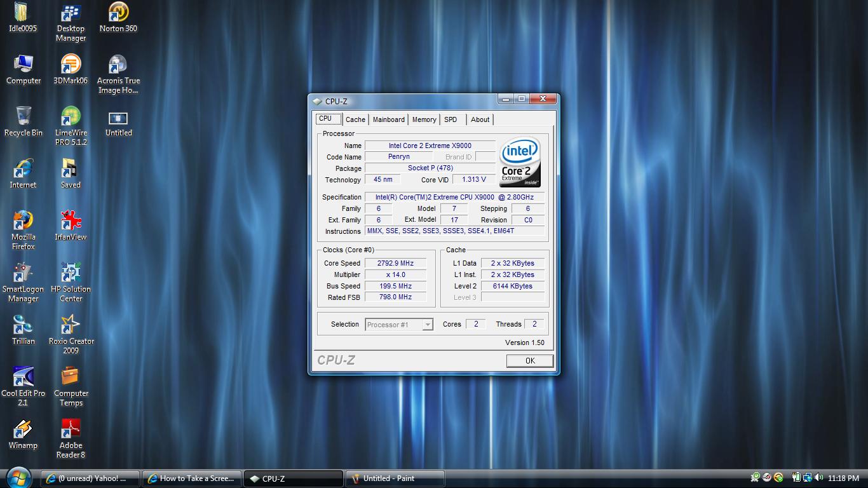Viewport: 868px width, 488px height.
Task: Click the Version 1.50 text
Action: [525, 342]
